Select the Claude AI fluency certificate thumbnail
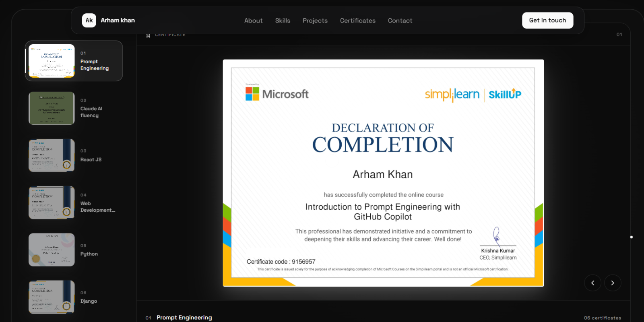The width and height of the screenshot is (644, 322). tap(52, 108)
